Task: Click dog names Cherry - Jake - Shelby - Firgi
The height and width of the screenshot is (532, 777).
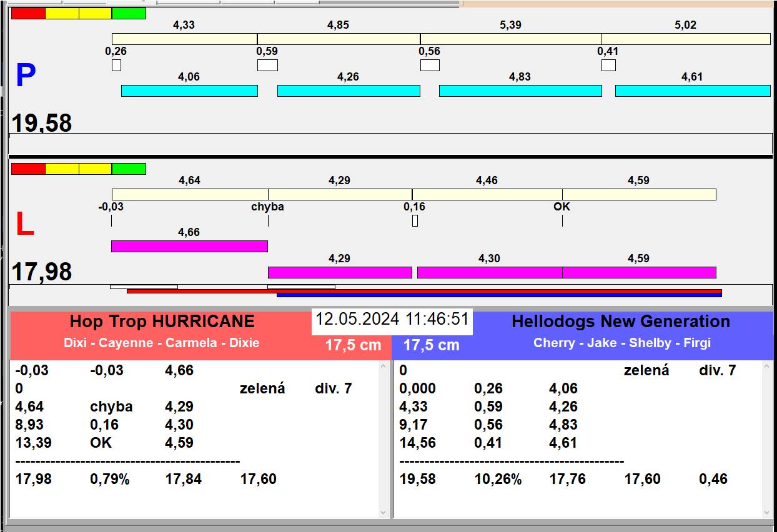Action: coord(622,343)
